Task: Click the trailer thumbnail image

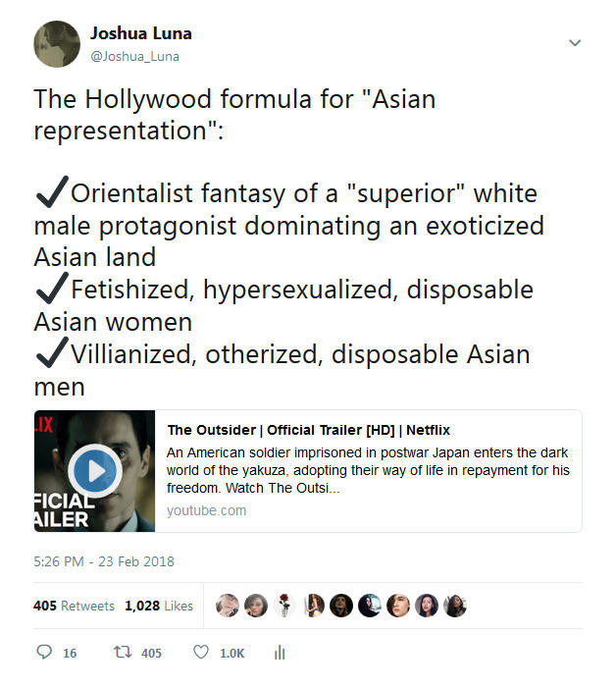Action: coord(95,471)
